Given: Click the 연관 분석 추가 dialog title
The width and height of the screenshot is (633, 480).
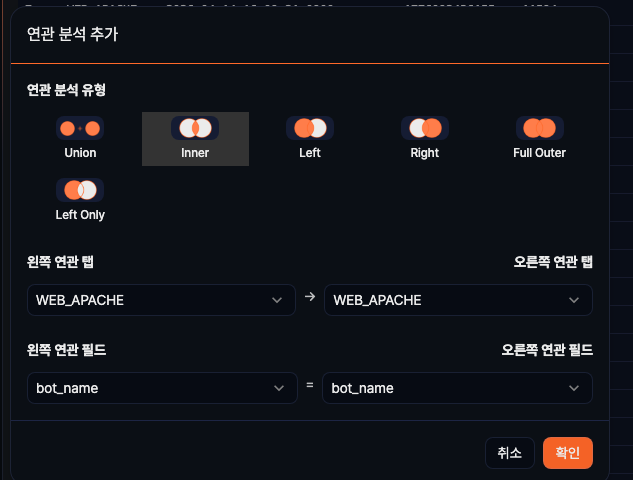Looking at the screenshot, I should [x=73, y=34].
